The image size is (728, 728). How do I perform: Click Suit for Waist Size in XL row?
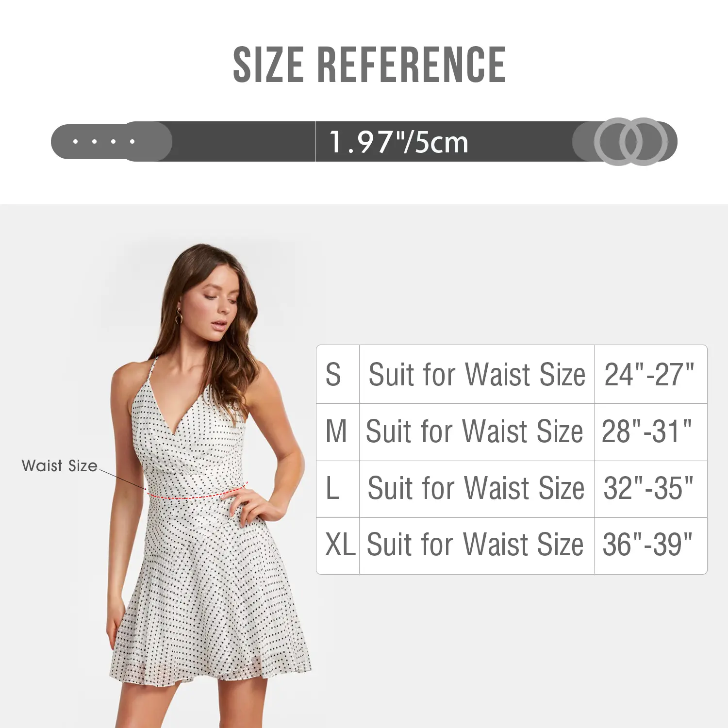coord(475,545)
